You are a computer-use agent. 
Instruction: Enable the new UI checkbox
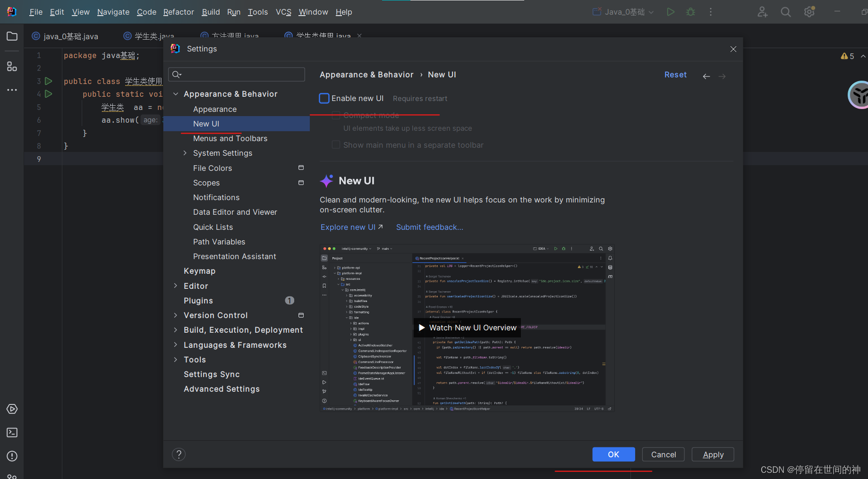(324, 98)
